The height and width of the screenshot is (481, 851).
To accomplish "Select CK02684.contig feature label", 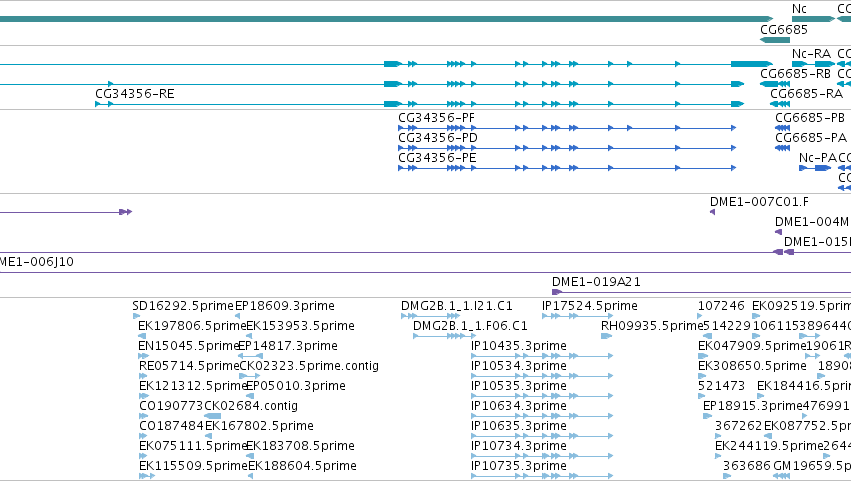I will click(251, 406).
